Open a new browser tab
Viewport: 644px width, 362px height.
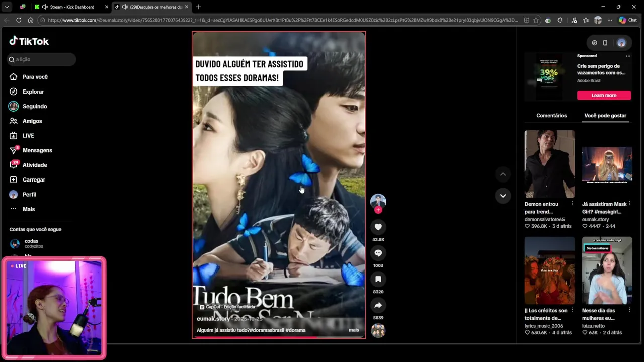pos(198,7)
